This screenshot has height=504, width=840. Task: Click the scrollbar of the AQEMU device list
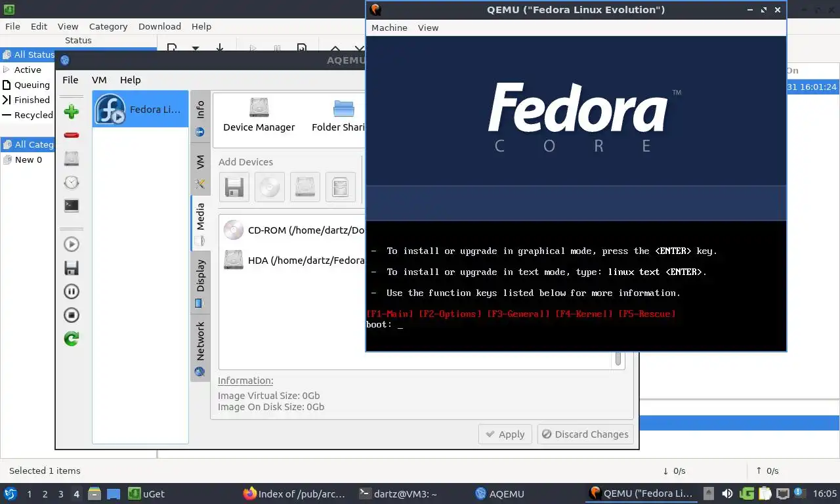(x=618, y=358)
